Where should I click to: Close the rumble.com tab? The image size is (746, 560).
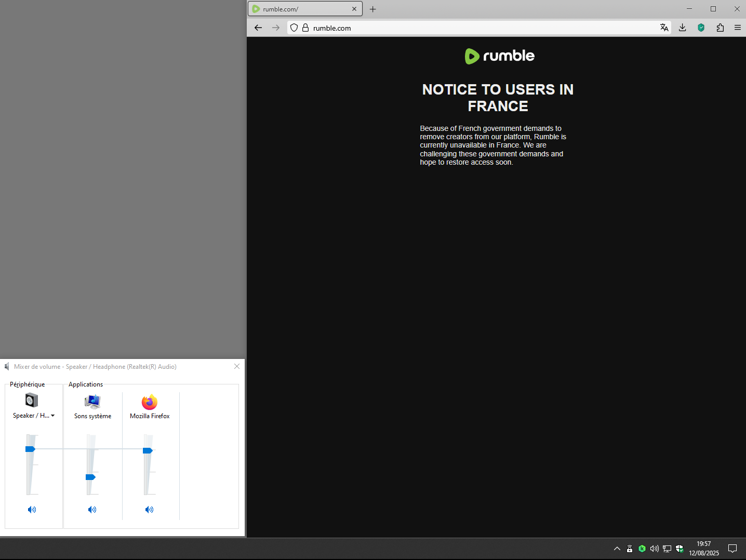[x=354, y=9]
